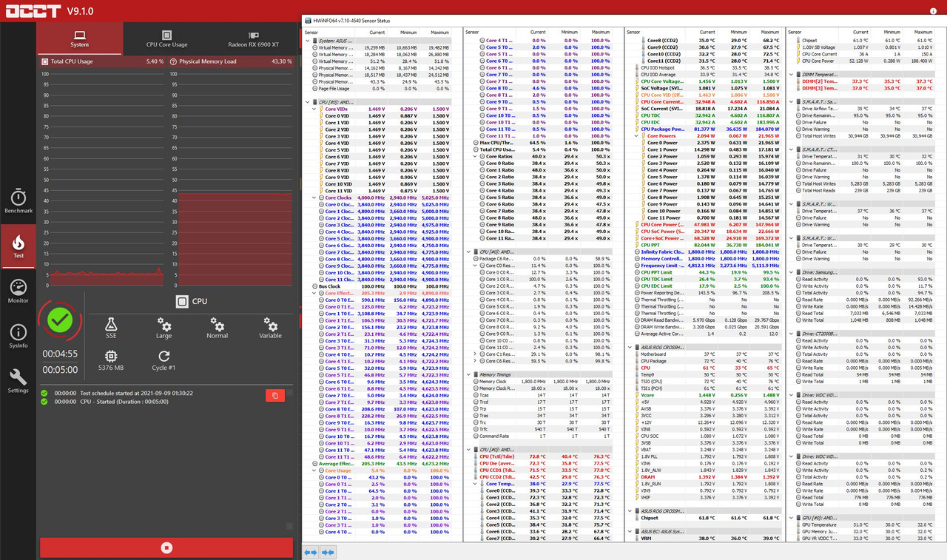Click the HWiNFO64 window title icon
947x560 pixels.
click(x=309, y=20)
